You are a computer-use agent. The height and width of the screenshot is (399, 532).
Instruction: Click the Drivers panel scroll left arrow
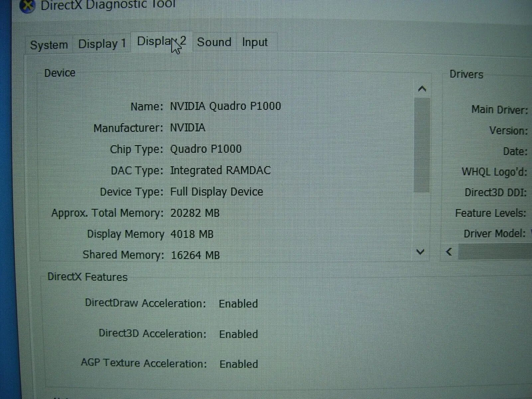coord(449,252)
